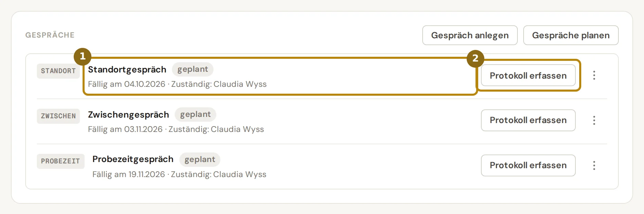
Task: Record protocol for the Standortgespräch
Action: coord(528,75)
